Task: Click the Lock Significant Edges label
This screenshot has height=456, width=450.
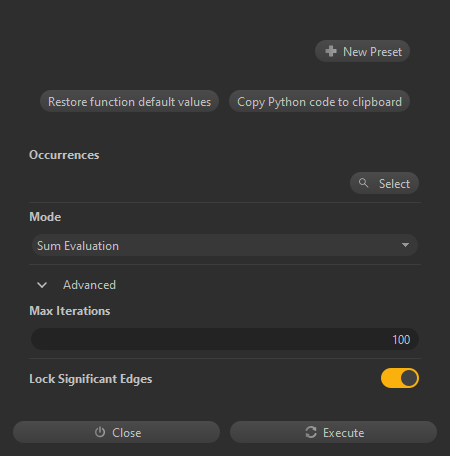Action: 91,379
